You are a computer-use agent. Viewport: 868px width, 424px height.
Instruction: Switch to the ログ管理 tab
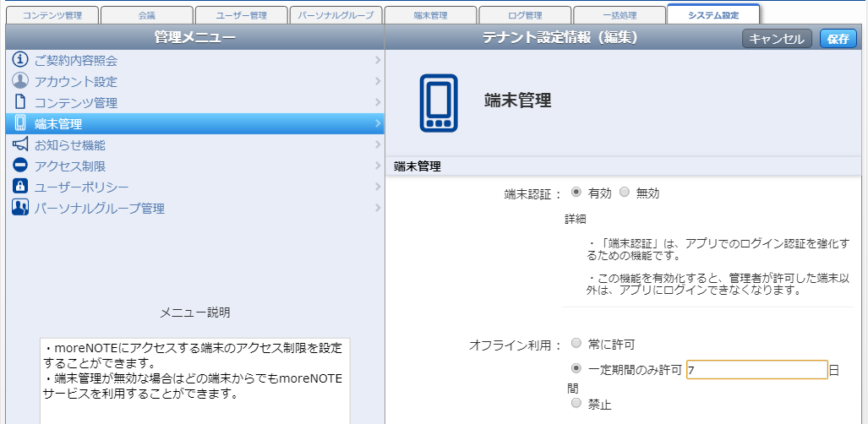click(x=525, y=15)
